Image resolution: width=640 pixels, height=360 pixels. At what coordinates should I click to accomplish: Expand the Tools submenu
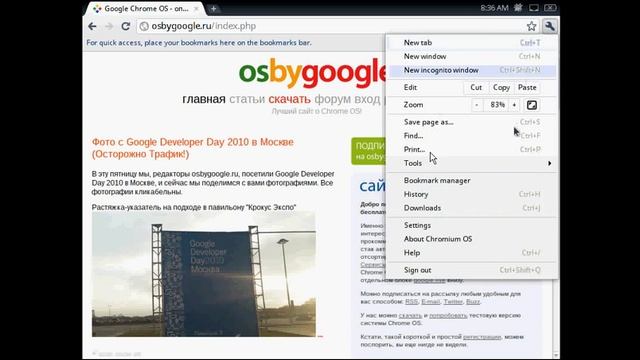coord(472,163)
